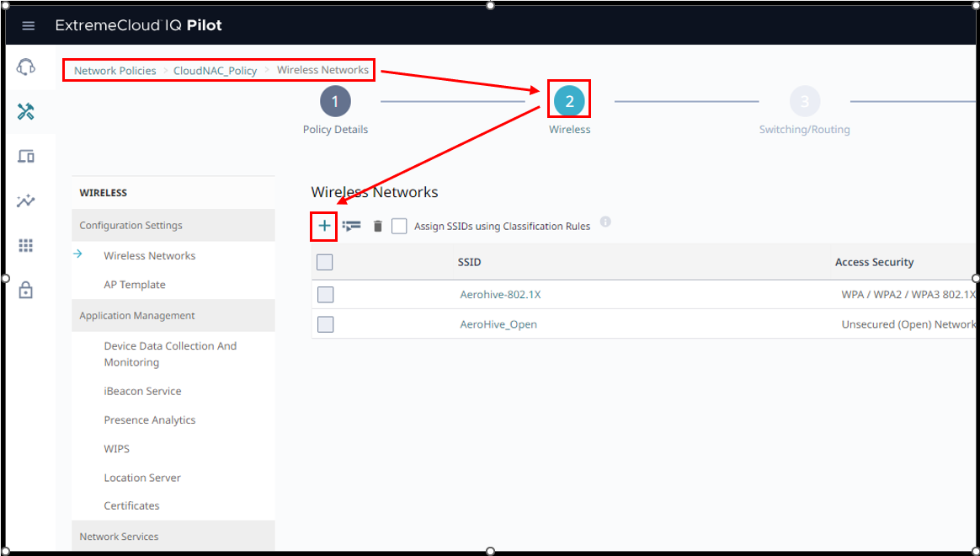Click Wireless Networks breadcrumb
980x556 pixels.
click(x=322, y=70)
